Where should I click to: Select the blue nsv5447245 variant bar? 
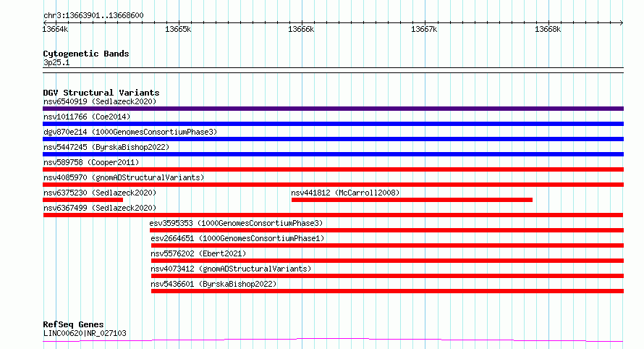tap(333, 154)
